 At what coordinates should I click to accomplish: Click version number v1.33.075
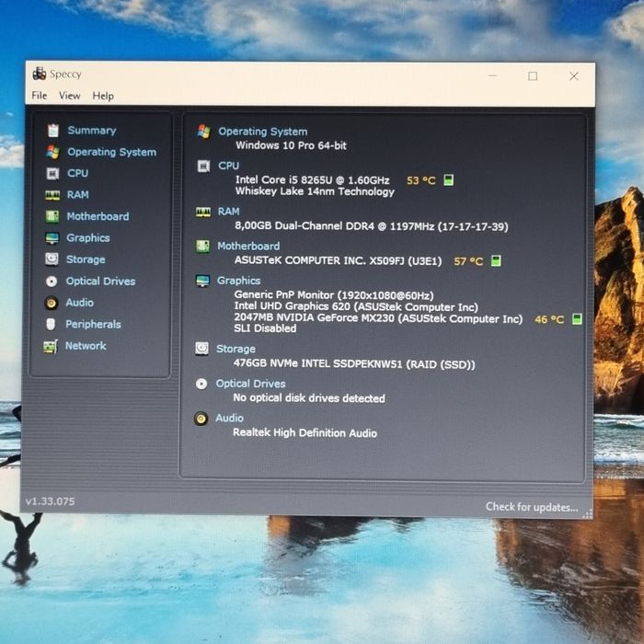pyautogui.click(x=50, y=501)
